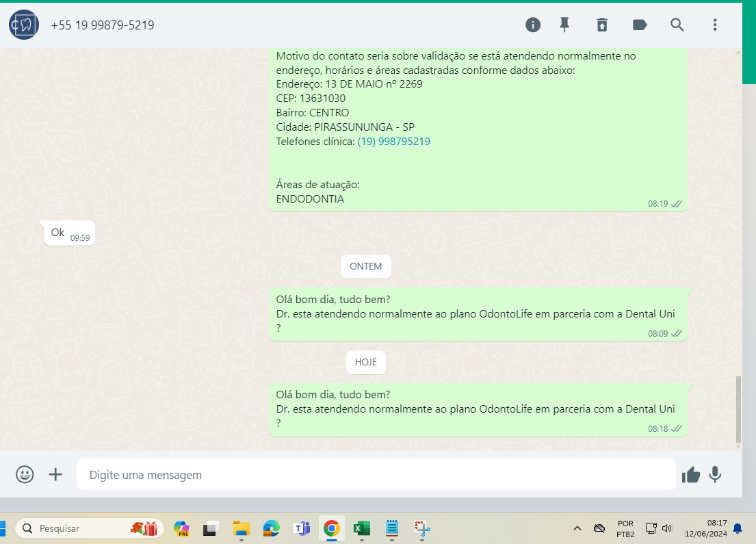The height and width of the screenshot is (544, 756).
Task: Click 'Bairro: CENTRO' line
Action: pos(313,112)
